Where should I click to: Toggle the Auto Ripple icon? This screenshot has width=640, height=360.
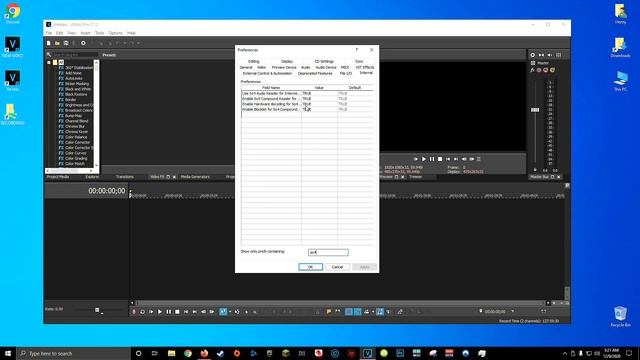(x=367, y=312)
